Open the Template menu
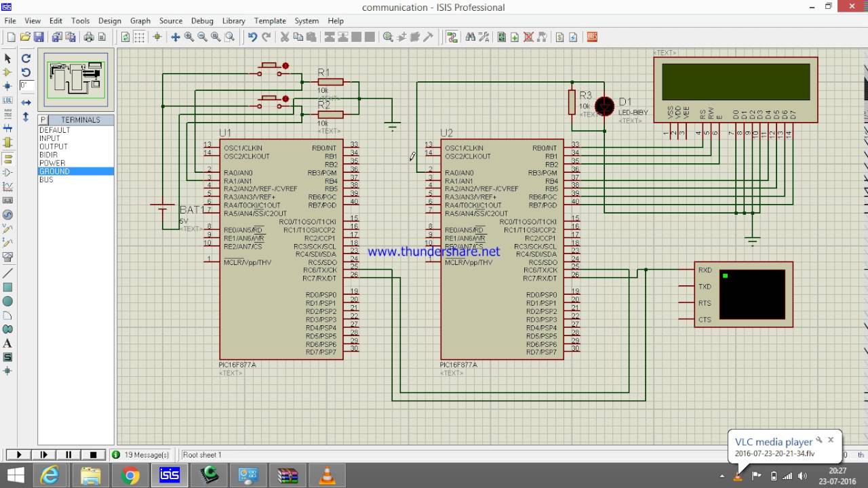The height and width of the screenshot is (488, 868). (x=270, y=21)
